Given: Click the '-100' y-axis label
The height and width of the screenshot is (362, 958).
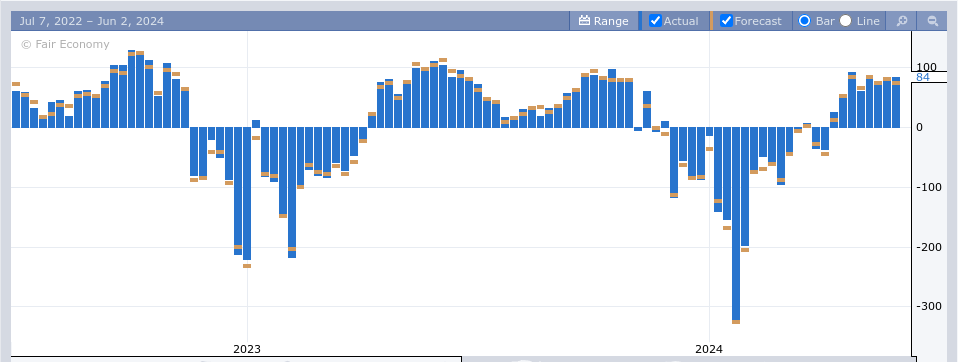Looking at the screenshot, I should (x=928, y=187).
